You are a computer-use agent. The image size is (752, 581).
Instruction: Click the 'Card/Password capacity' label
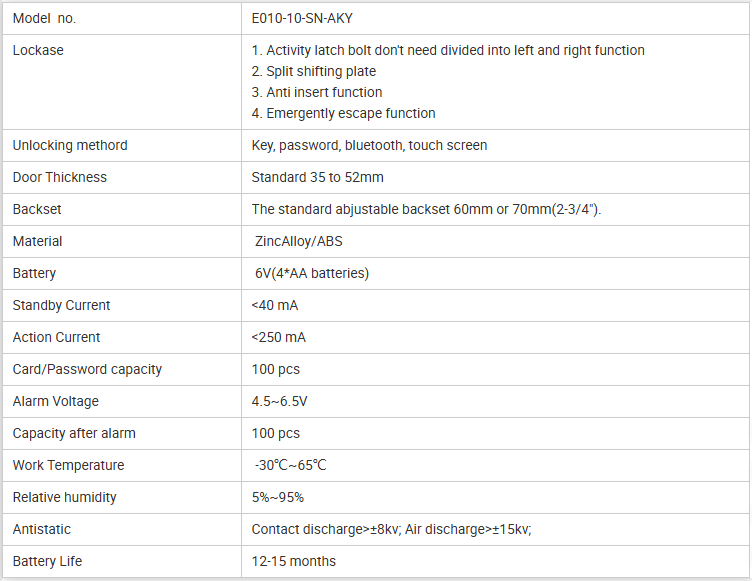coord(87,369)
